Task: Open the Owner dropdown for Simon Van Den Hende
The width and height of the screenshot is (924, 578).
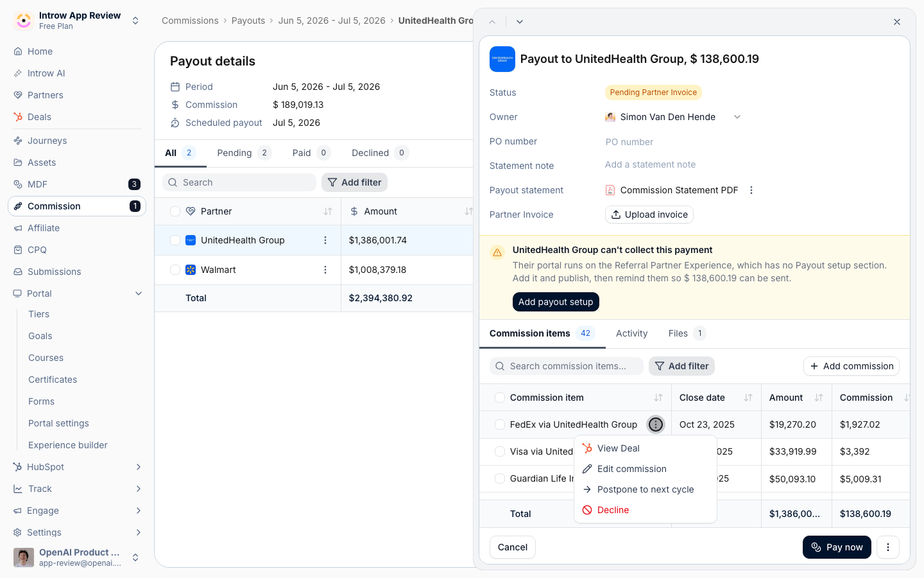Action: (x=673, y=117)
